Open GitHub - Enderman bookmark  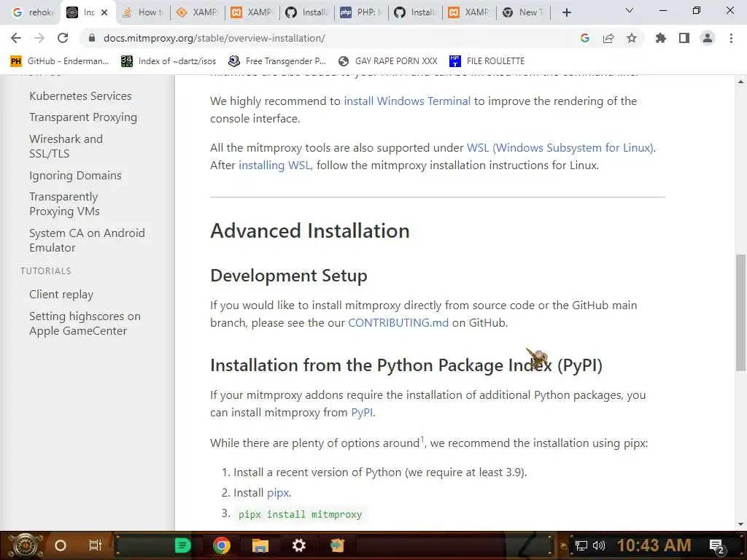click(x=60, y=61)
